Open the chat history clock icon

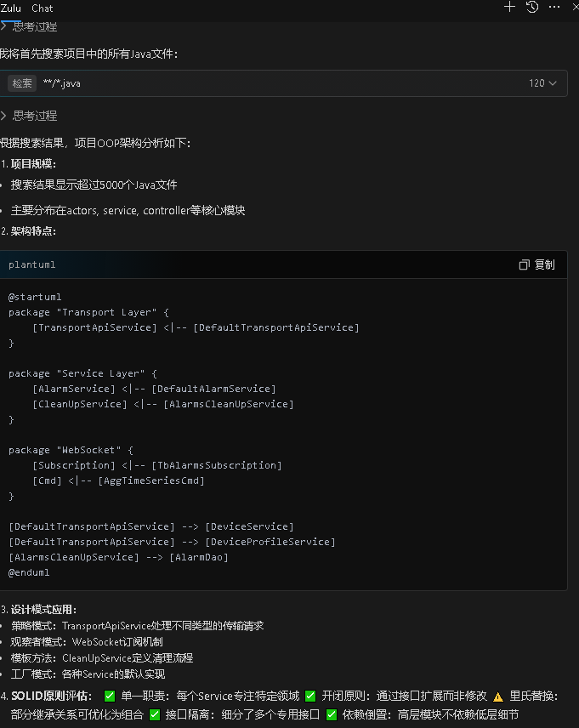point(532,7)
